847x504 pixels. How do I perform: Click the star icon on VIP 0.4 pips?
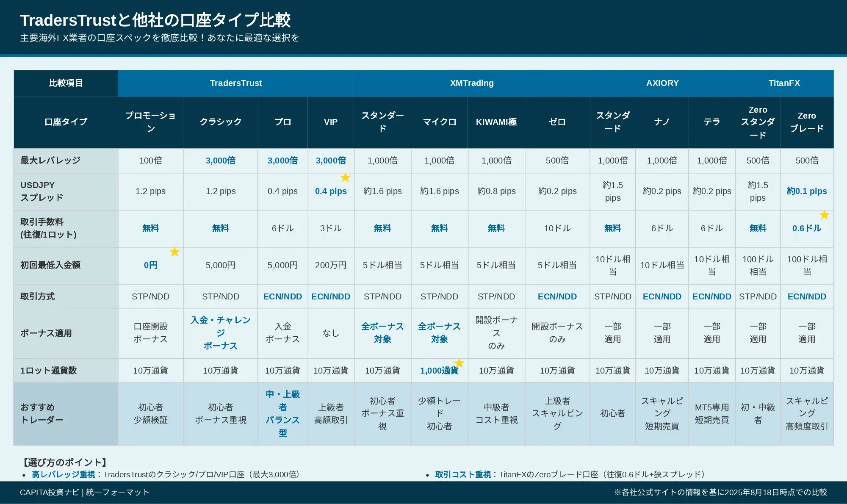(x=346, y=177)
